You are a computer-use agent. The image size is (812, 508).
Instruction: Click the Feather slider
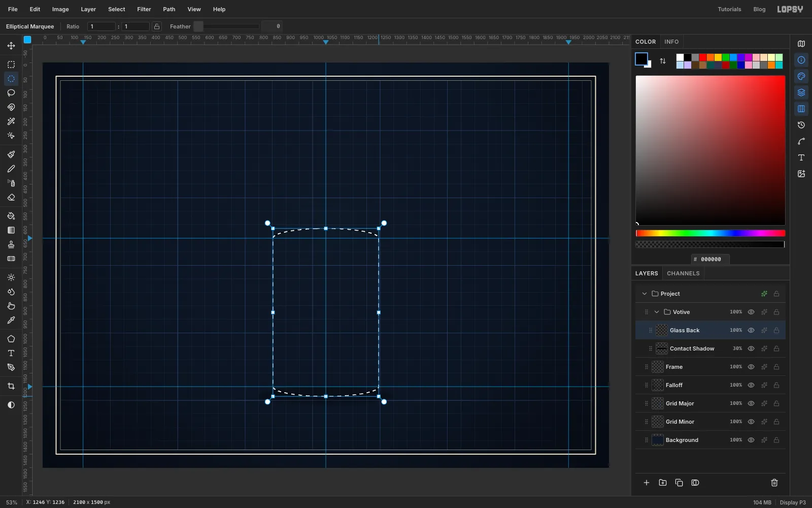227,26
